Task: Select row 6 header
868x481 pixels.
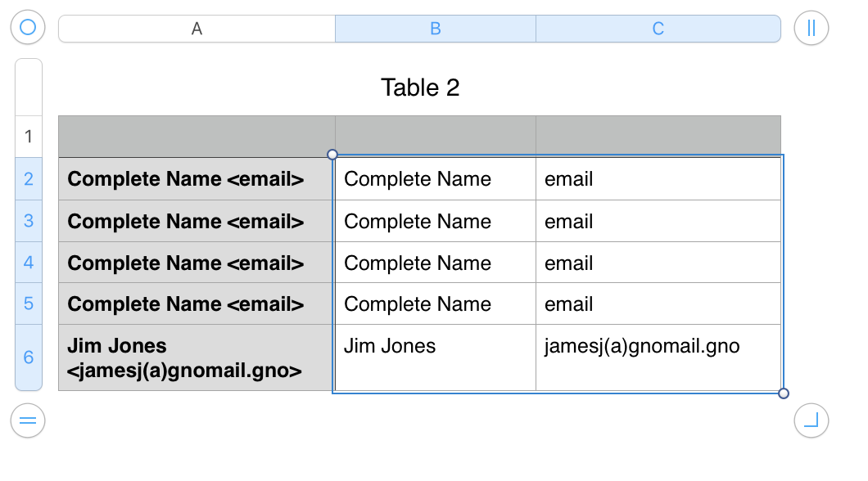Action: [x=29, y=357]
